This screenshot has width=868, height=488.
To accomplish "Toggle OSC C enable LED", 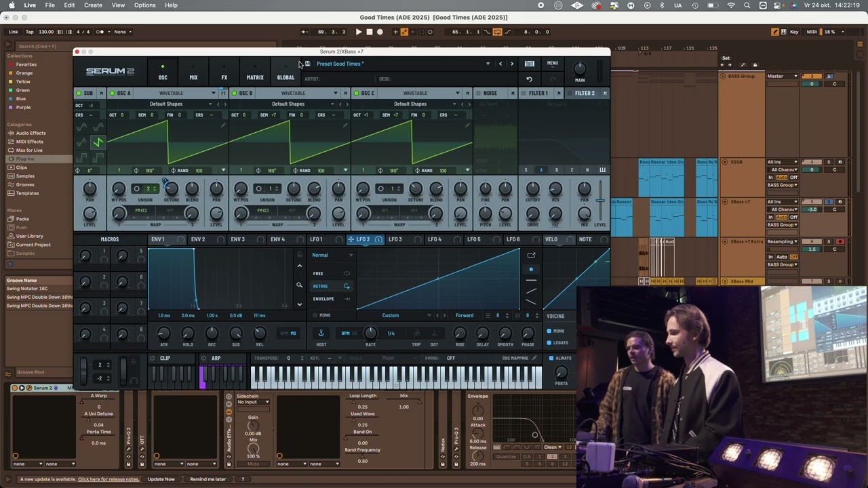I will 356,93.
